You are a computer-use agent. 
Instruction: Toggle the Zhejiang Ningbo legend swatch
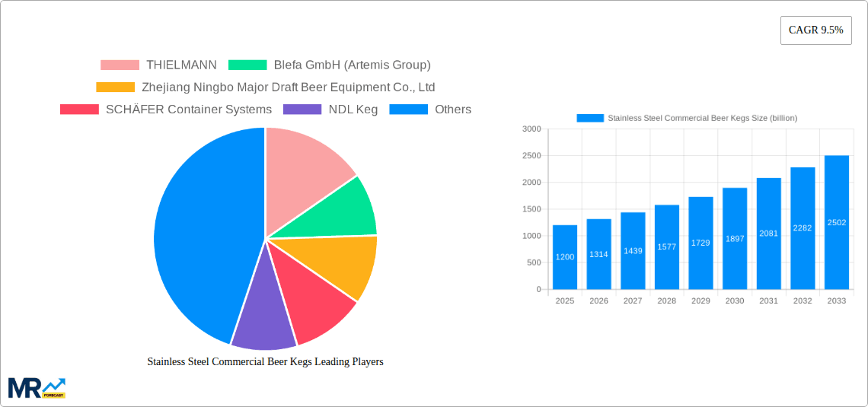115,87
